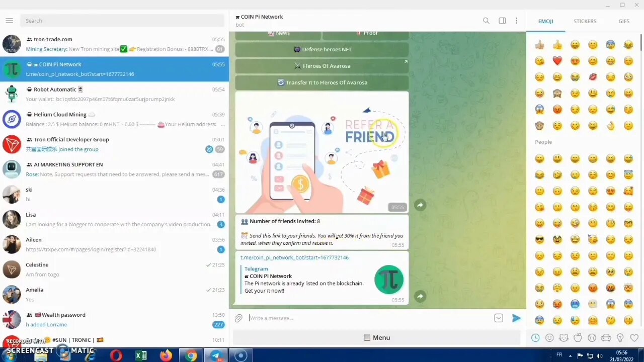Click the Telegram taskbar icon
Image resolution: width=644 pixels, height=362 pixels.
pos(216,355)
